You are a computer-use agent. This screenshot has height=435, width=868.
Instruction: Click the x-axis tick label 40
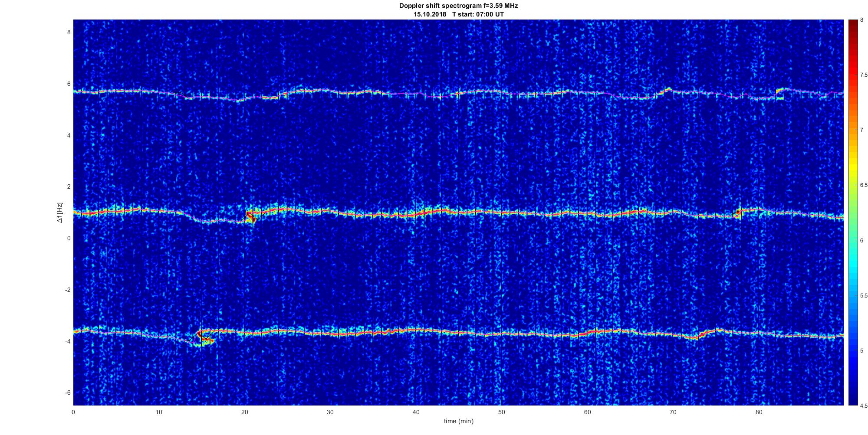(x=416, y=412)
